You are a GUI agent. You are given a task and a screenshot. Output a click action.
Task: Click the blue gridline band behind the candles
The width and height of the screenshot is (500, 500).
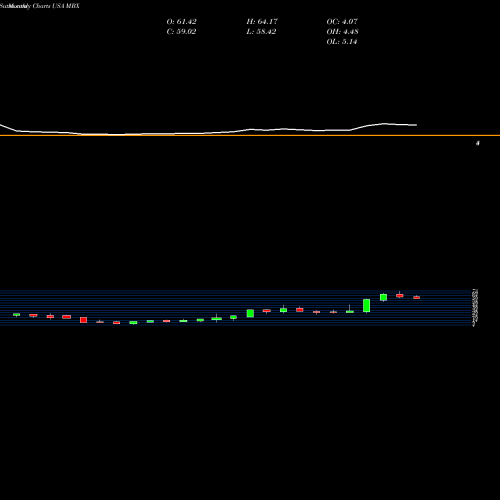coord(235,307)
